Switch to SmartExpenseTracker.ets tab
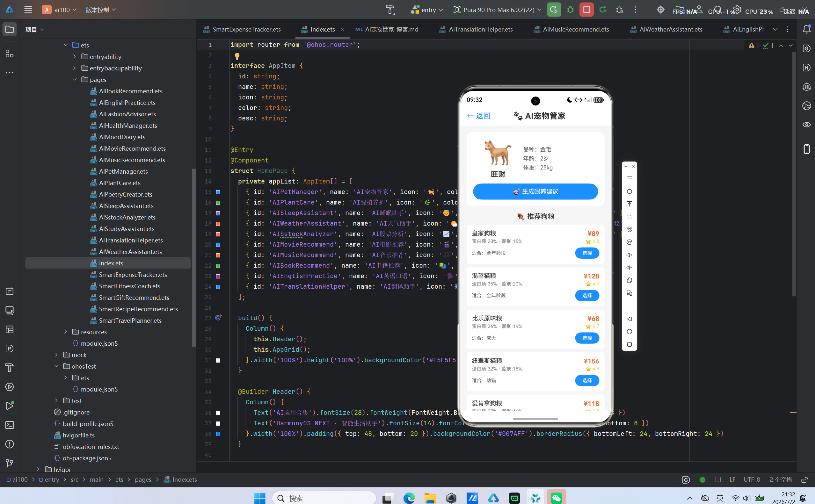 tap(242, 29)
